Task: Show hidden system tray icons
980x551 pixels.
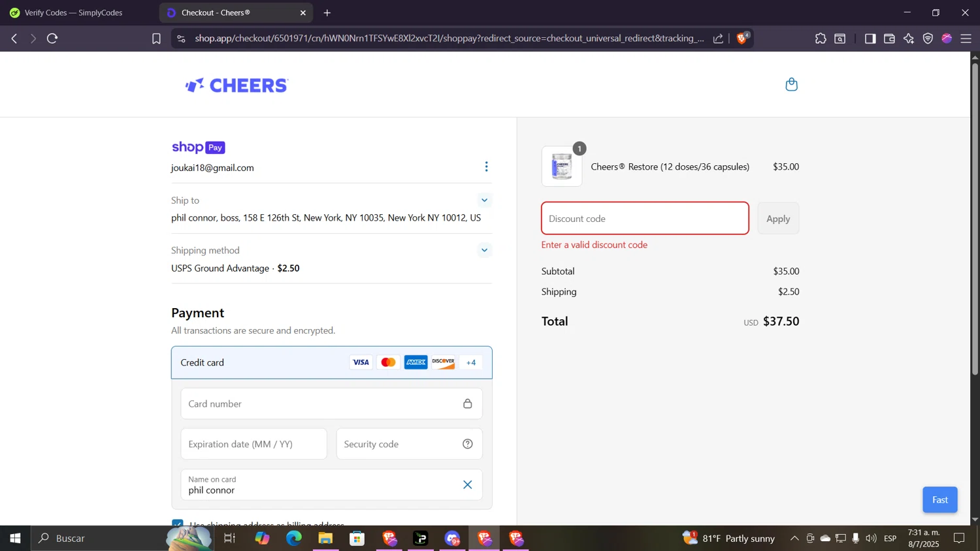Action: tap(794, 538)
